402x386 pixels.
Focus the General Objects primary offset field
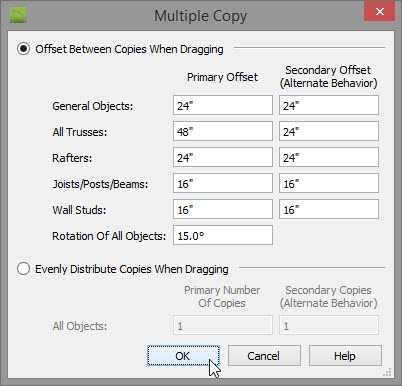[223, 105]
